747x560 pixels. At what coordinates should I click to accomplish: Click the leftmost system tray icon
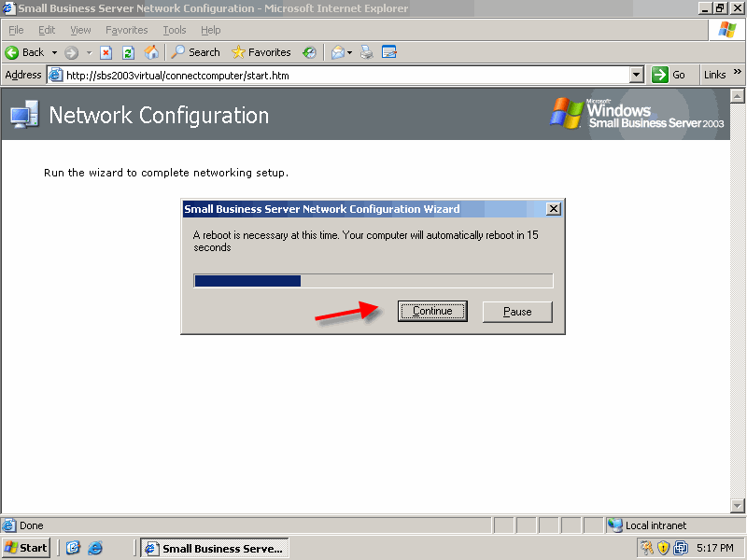[646, 548]
